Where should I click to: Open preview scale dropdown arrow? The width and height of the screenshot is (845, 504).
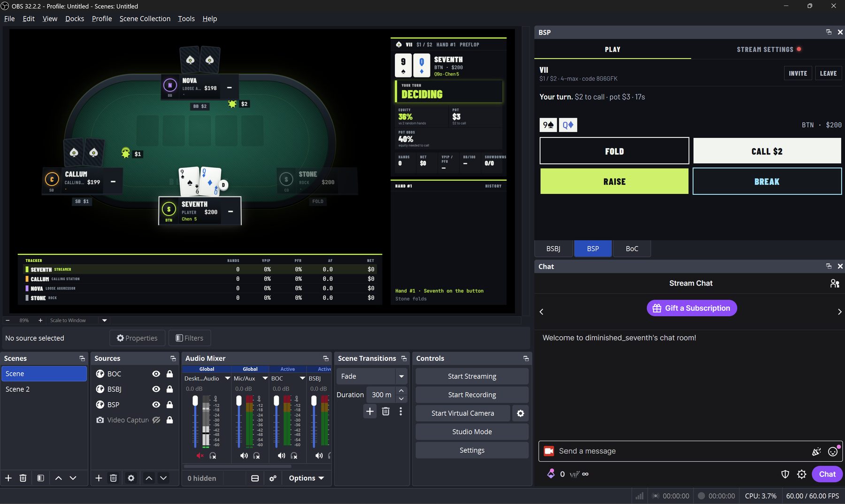[x=105, y=321]
